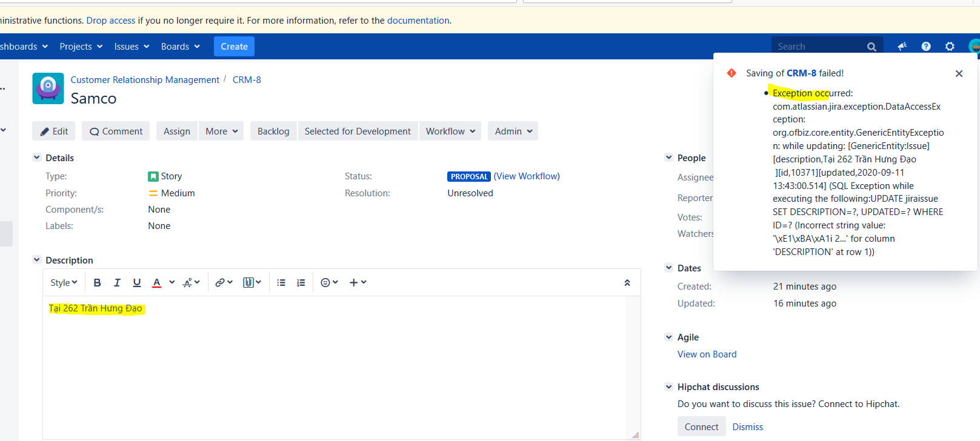980x441 pixels.
Task: Click the CRM project avatar
Action: pos(48,88)
